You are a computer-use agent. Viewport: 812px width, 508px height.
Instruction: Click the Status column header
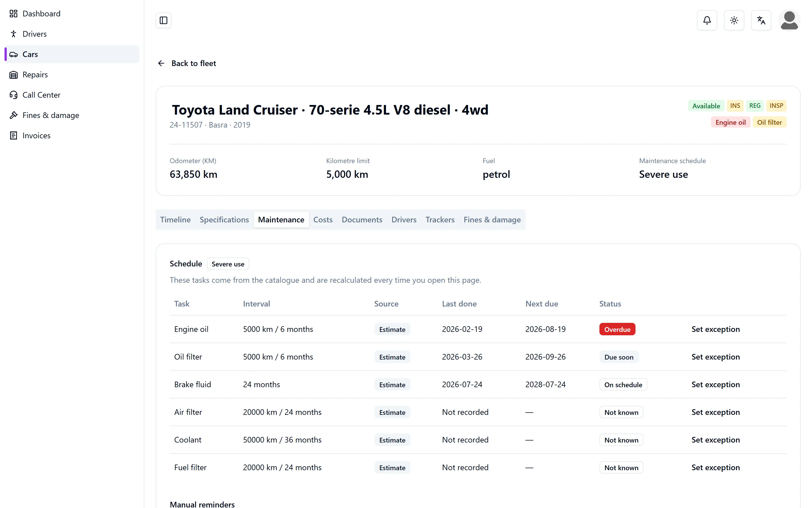(610, 304)
